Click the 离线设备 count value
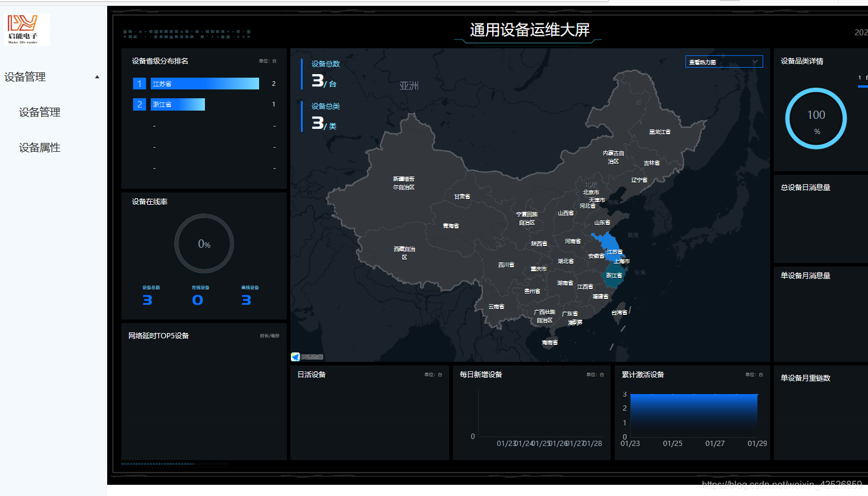 [246, 300]
